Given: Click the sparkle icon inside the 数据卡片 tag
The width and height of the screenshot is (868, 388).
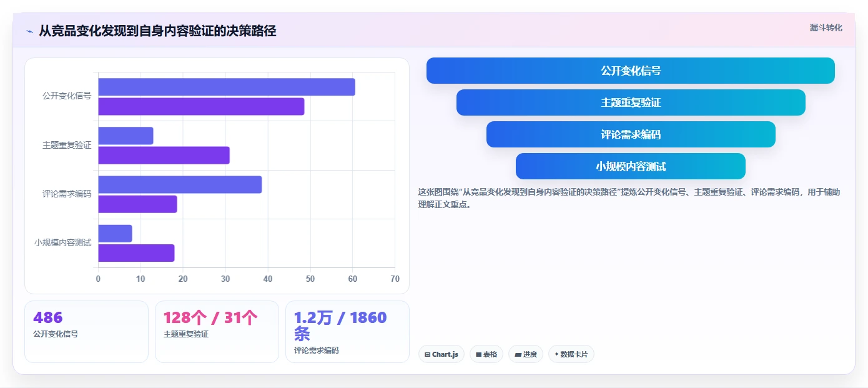Looking at the screenshot, I should 556,354.
